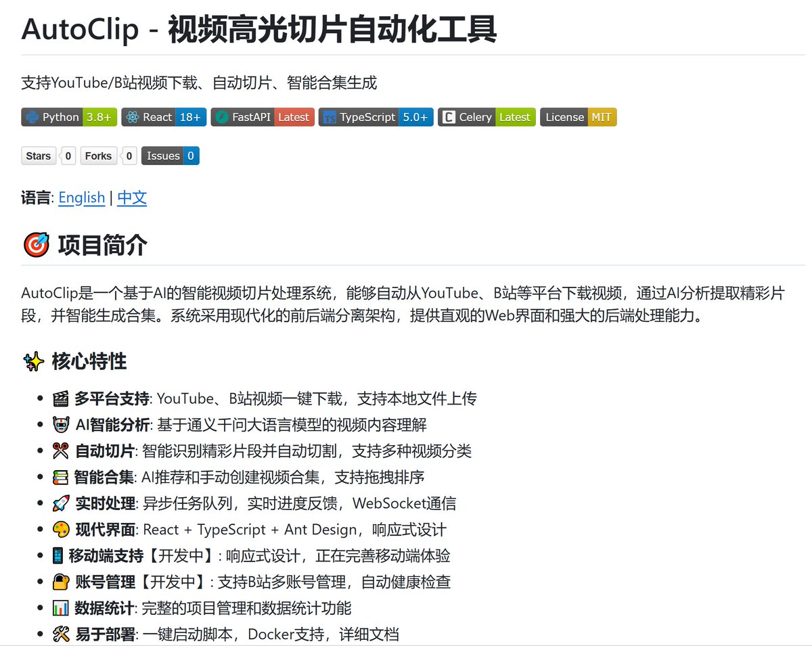The width and height of the screenshot is (812, 646).
Task: Click the subtitle 支持YouTube/B站视频下载、自动切片、智能合集生成
Action: 199,83
